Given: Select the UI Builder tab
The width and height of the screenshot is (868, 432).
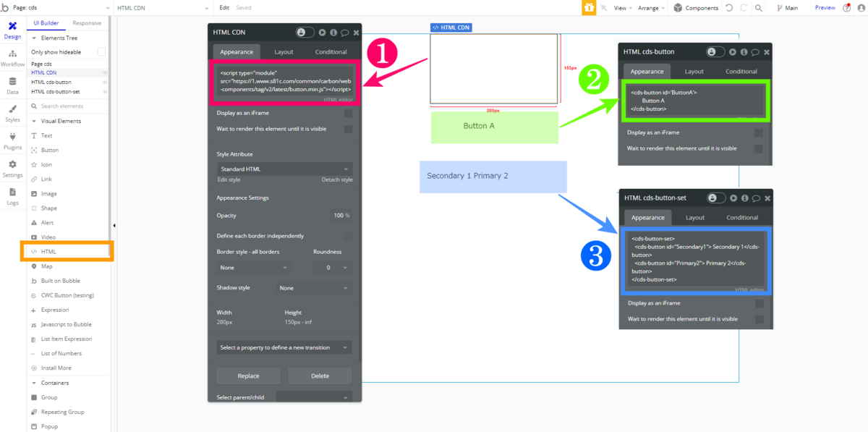Looking at the screenshot, I should click(x=46, y=23).
